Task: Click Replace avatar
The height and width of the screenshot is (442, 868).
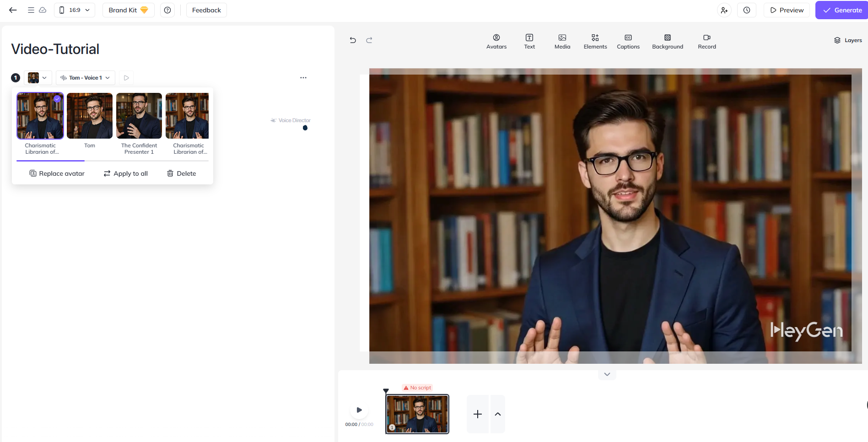Action: coord(57,173)
